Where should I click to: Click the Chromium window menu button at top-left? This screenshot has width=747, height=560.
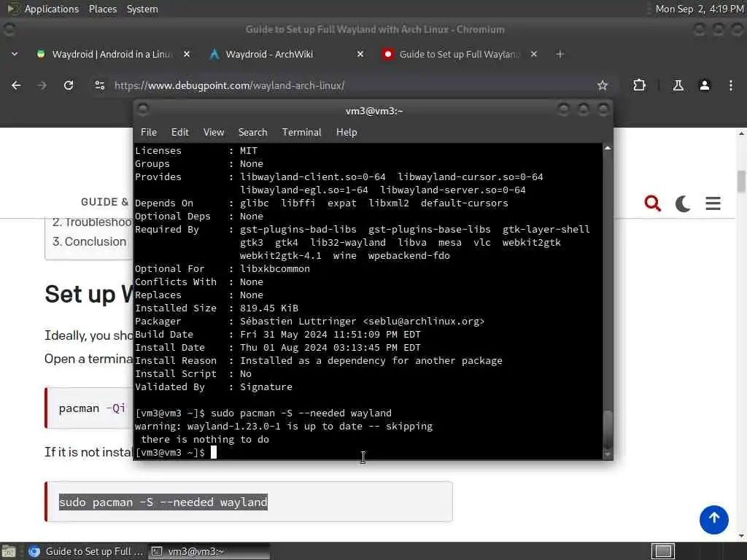(9, 29)
